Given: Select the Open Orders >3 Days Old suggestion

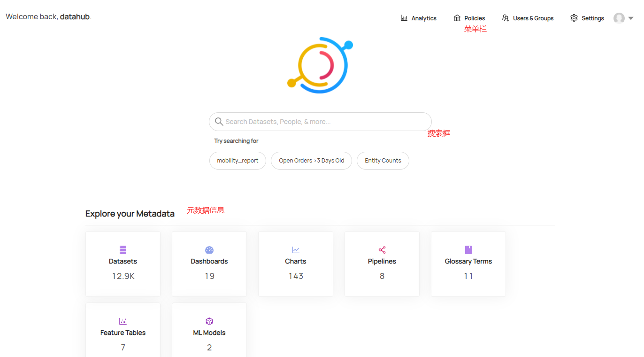Looking at the screenshot, I should point(312,161).
